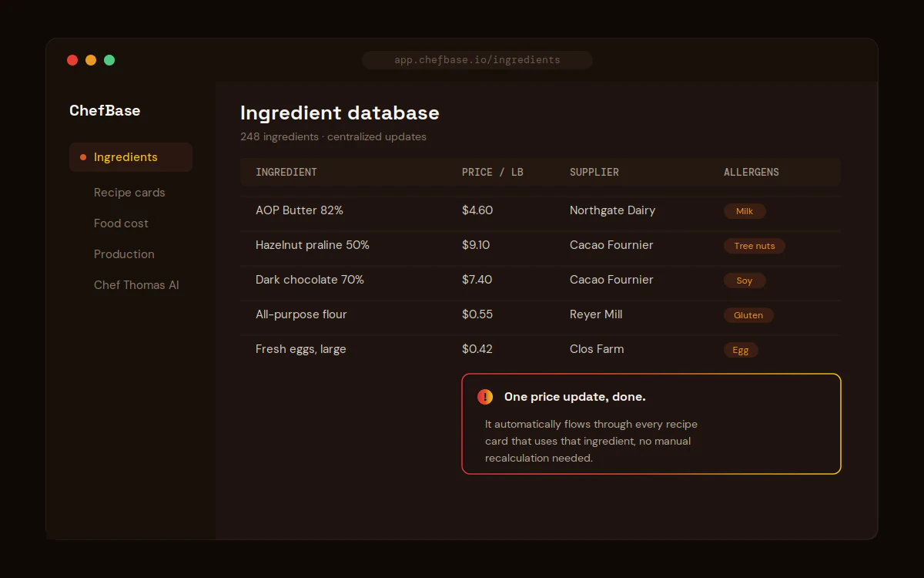Select Ingredients in the sidebar

pos(131,157)
